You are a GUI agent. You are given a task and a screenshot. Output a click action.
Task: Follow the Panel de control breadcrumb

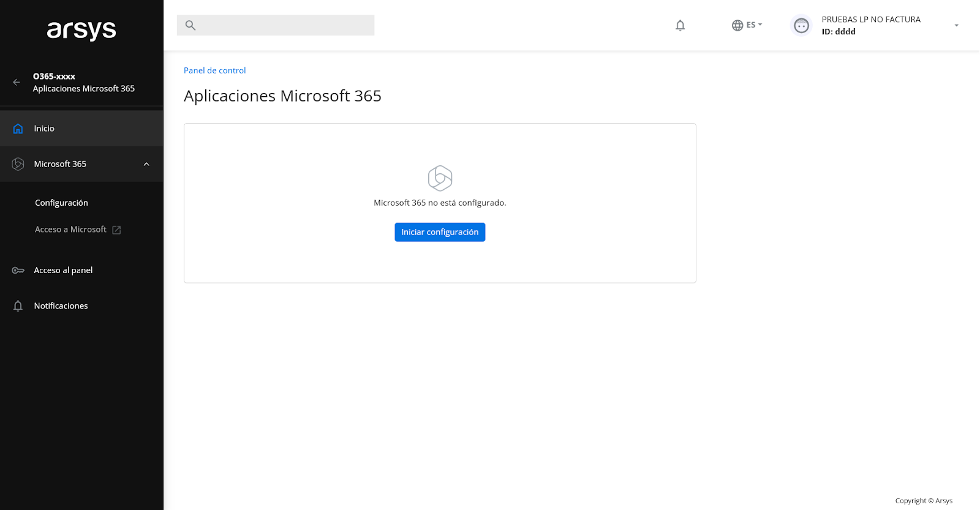(215, 70)
